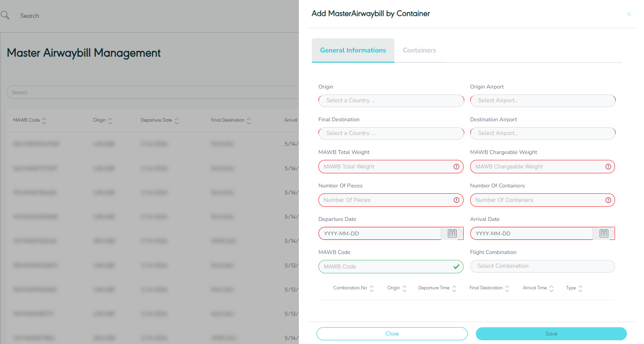Click the search magnifier icon
644x344 pixels.
pos(5,15)
